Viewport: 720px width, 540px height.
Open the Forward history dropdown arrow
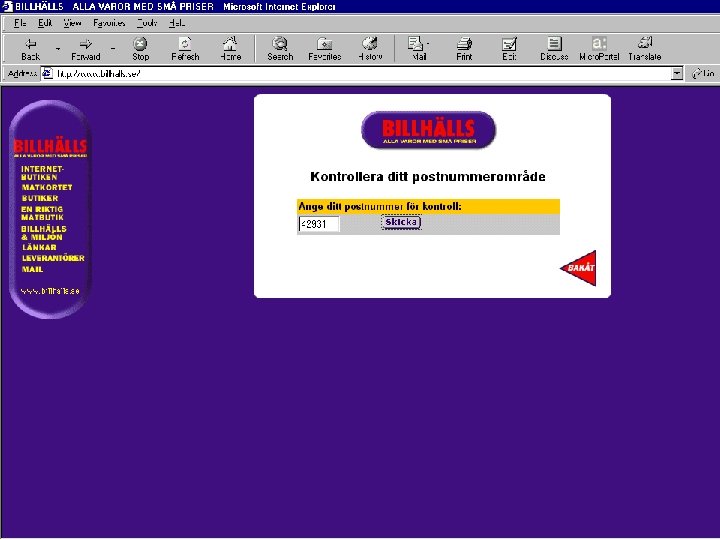[113, 49]
